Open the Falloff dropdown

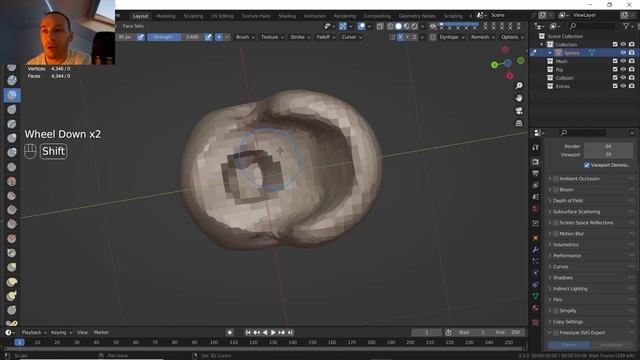point(325,37)
